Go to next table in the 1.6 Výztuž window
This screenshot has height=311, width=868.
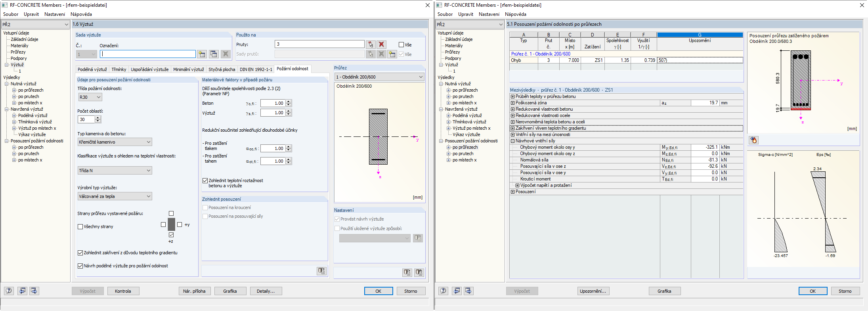[x=34, y=291]
